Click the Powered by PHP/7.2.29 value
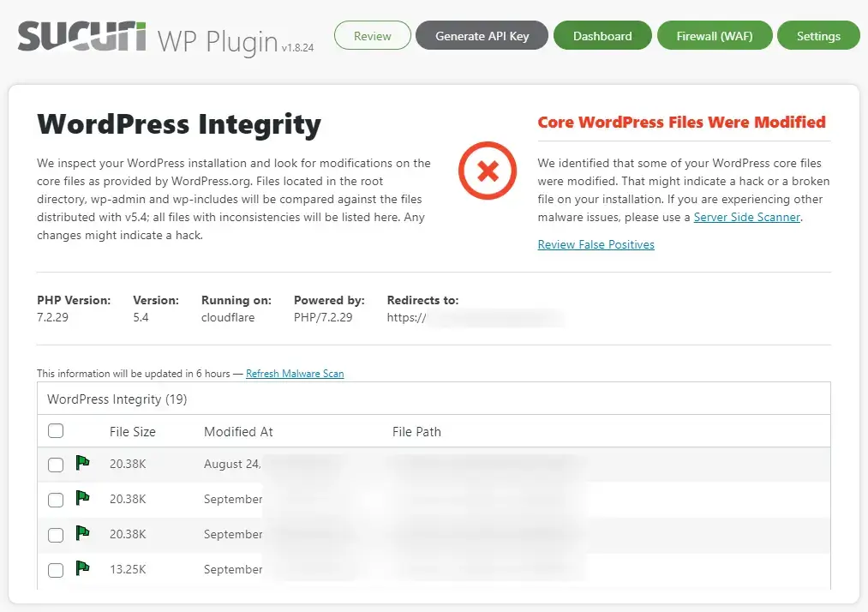The width and height of the screenshot is (868, 612). [323, 317]
